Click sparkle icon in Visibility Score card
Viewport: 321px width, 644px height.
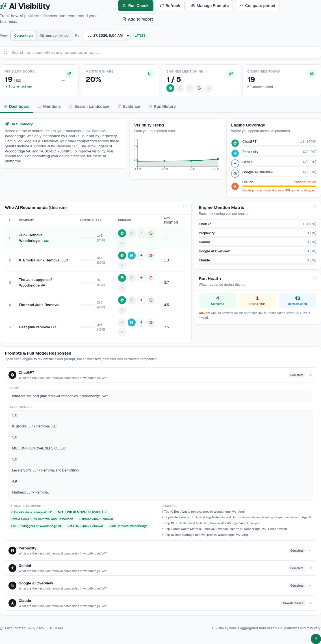(69, 74)
